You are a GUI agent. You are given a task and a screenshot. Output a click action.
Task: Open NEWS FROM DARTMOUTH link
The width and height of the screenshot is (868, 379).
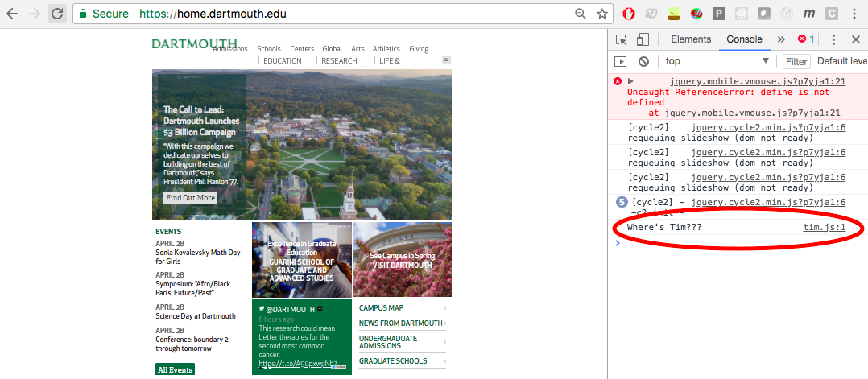[401, 323]
